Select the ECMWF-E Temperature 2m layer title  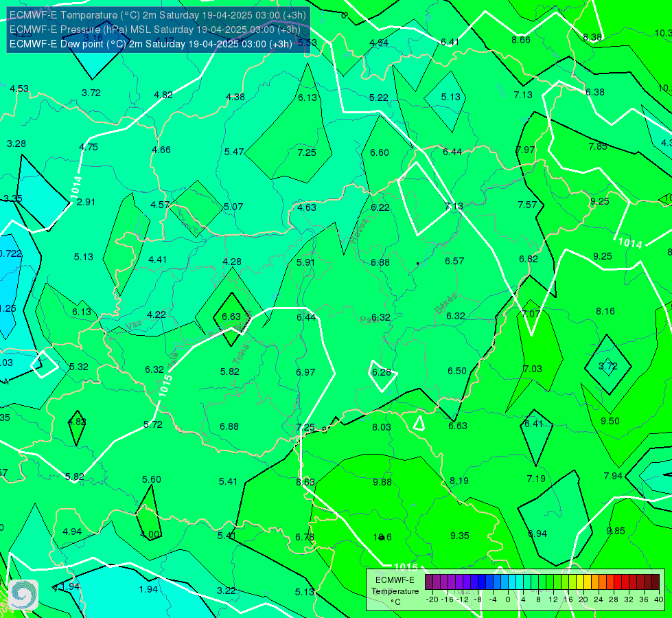coord(158,15)
